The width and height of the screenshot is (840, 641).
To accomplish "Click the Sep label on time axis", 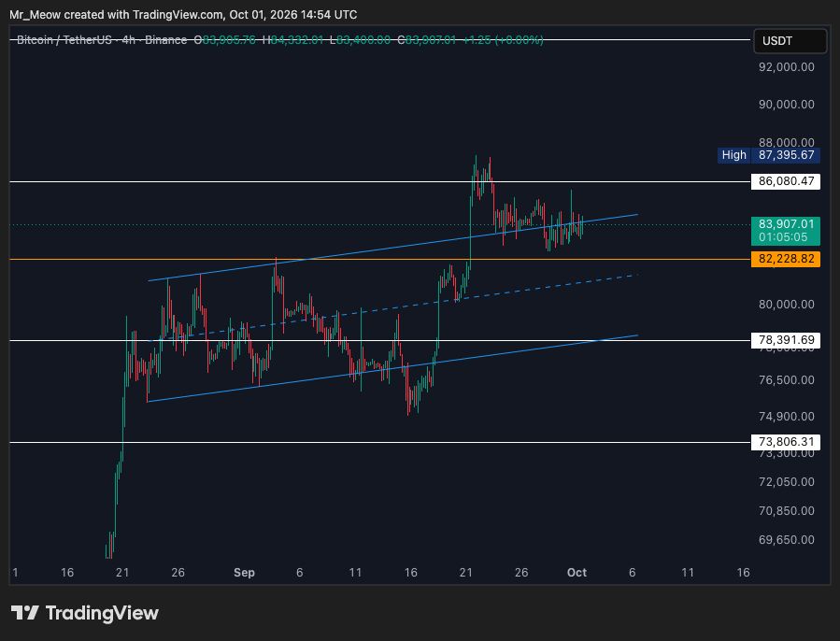I will [244, 573].
